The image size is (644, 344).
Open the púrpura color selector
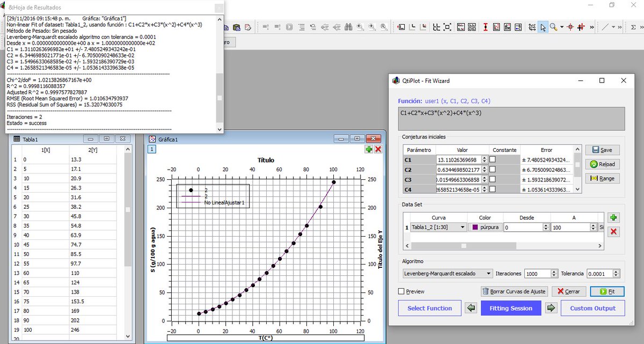485,227
